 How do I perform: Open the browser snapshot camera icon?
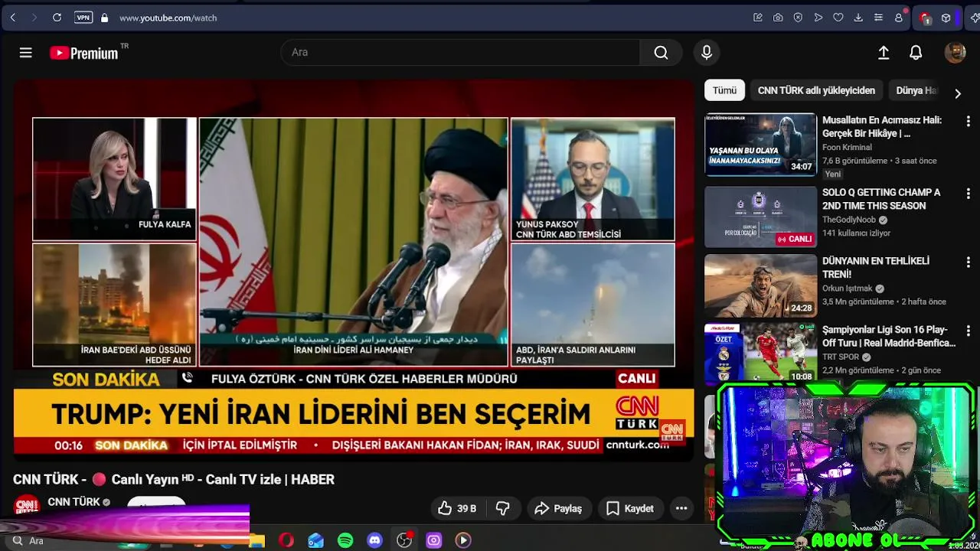click(778, 18)
